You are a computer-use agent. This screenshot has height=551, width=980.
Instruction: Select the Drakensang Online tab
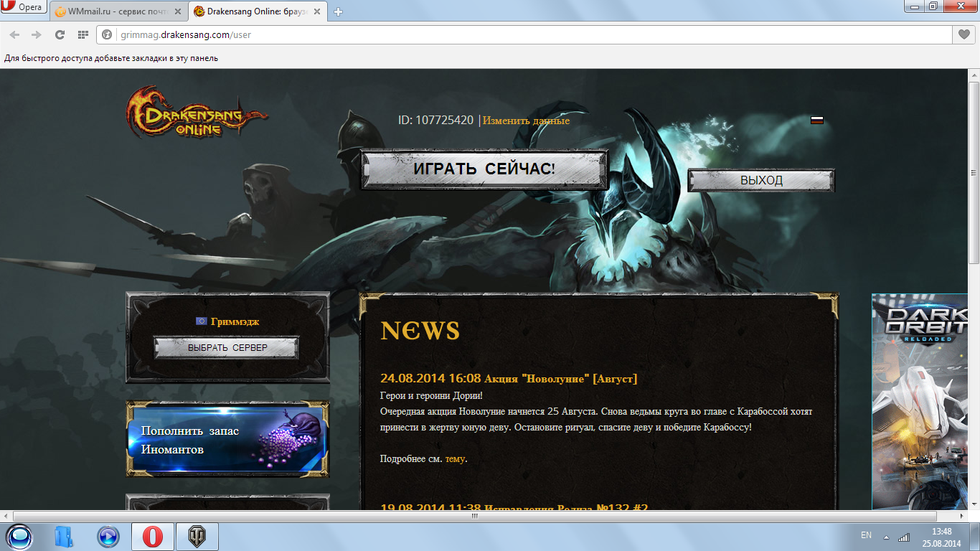259,11
